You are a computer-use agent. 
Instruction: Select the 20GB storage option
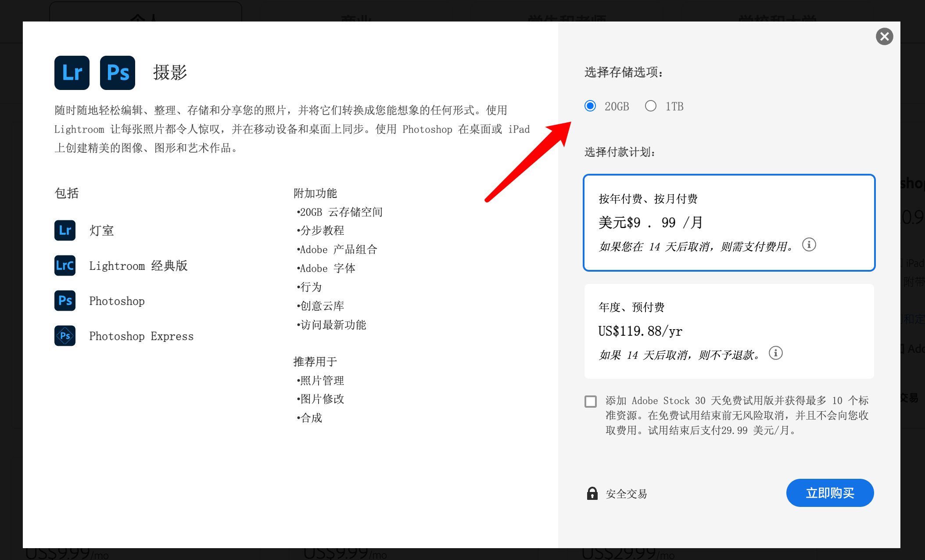click(x=590, y=106)
